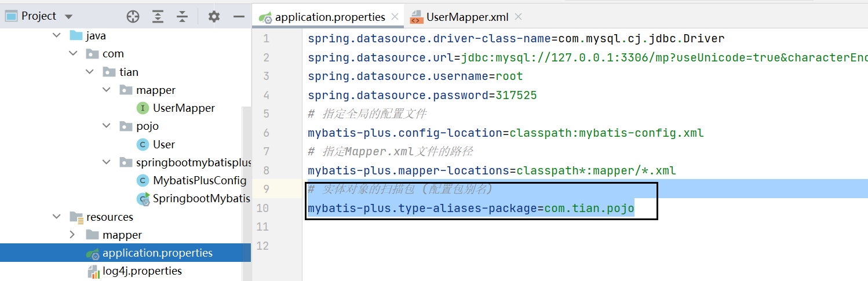Click the Expand All icon in Project panel
Viewport: 868px width, 281px height.
[158, 17]
